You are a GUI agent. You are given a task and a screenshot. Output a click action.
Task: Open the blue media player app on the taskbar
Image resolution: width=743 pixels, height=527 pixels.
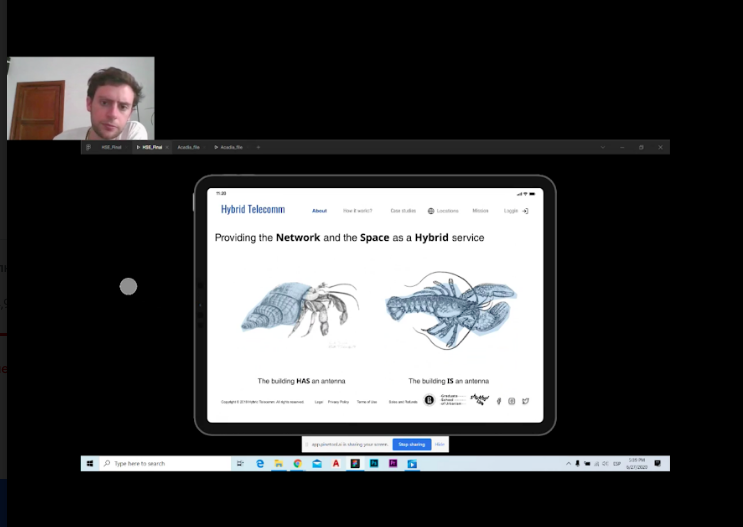pyautogui.click(x=412, y=463)
